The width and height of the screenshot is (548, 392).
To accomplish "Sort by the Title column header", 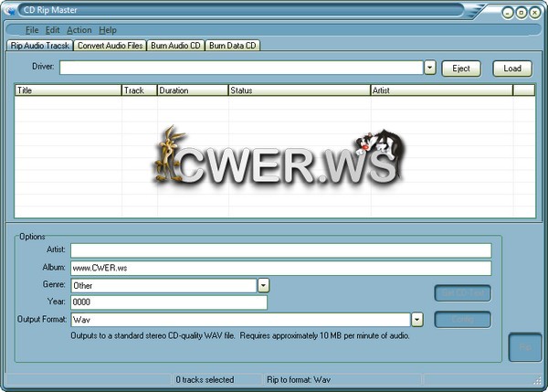I will click(x=68, y=90).
